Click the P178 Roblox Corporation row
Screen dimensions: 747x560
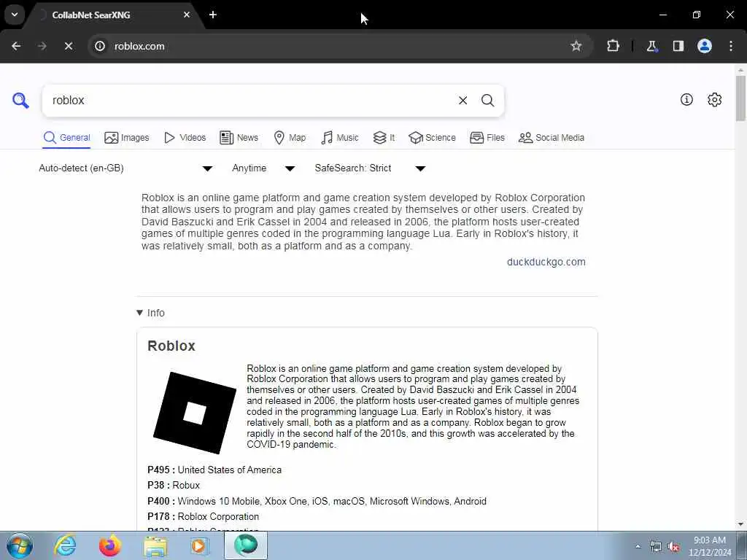(203, 517)
